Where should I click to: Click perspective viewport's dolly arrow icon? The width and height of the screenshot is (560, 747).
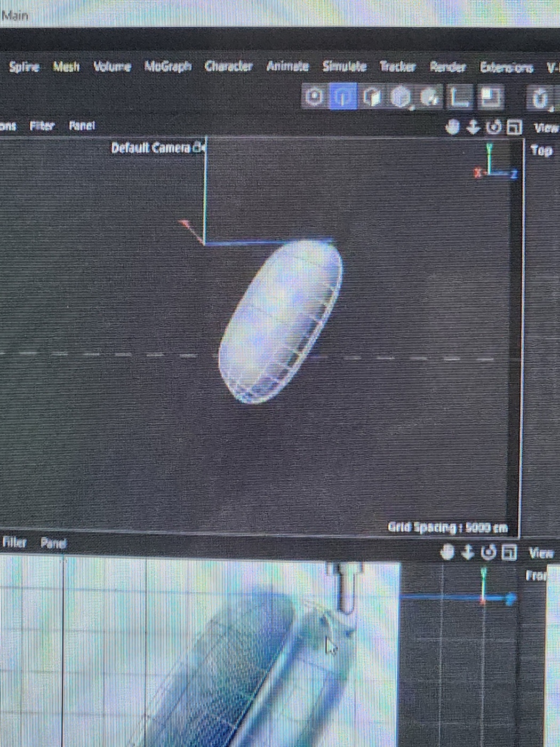(473, 127)
